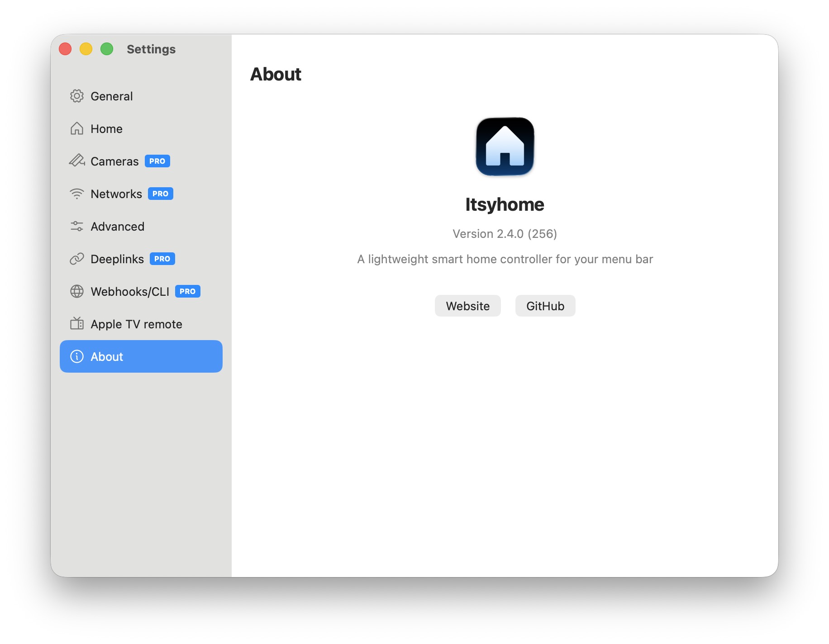Image resolution: width=829 pixels, height=644 pixels.
Task: Select the Deeplinks sidebar item
Action: [x=141, y=259]
